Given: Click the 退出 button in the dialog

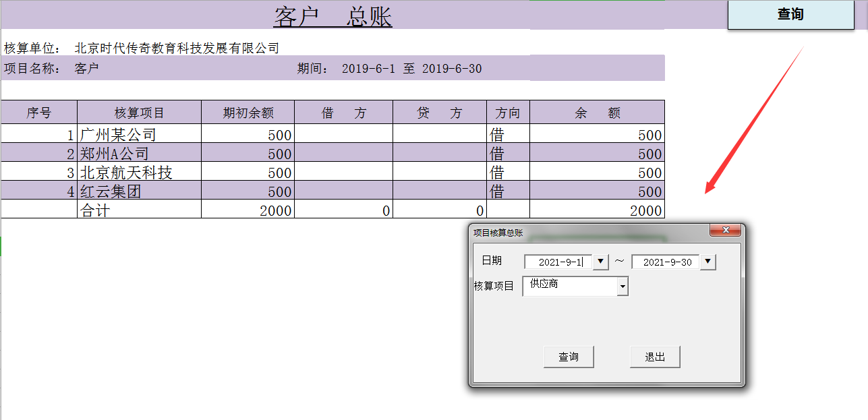Looking at the screenshot, I should coord(654,357).
